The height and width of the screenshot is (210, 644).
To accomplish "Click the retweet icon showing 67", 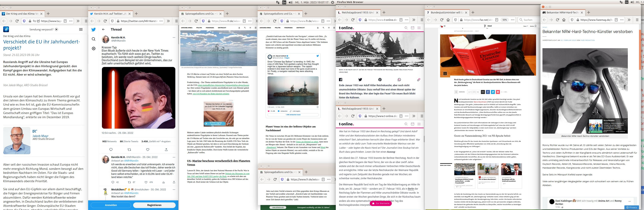I will tap(129, 182).
